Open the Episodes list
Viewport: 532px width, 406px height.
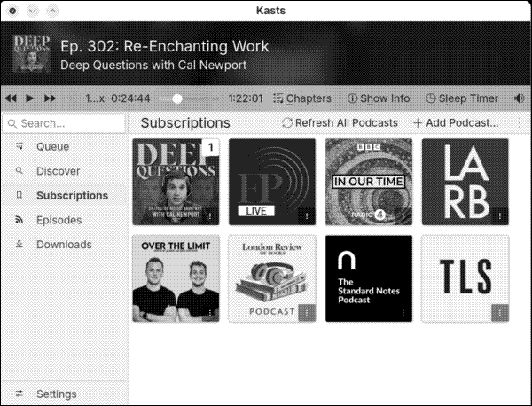65,220
